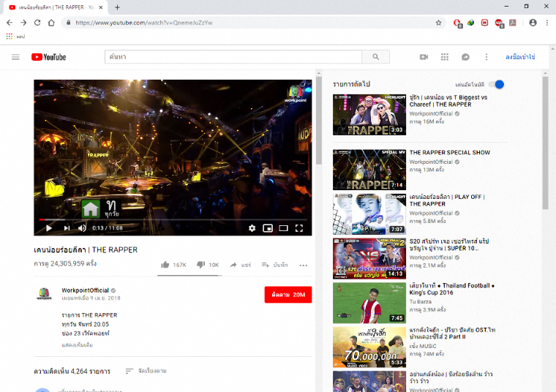Click the WorkpointOfficial channel avatar
Screen dimensions: 556x392
[44, 294]
